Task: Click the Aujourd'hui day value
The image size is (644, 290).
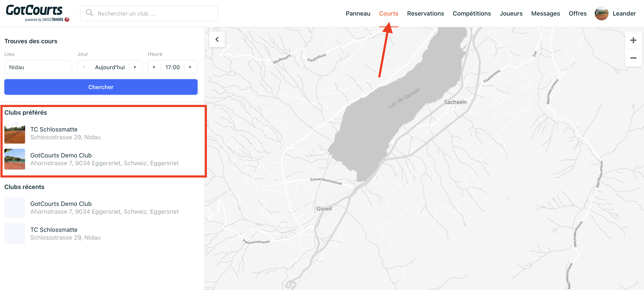Action: pos(110,67)
